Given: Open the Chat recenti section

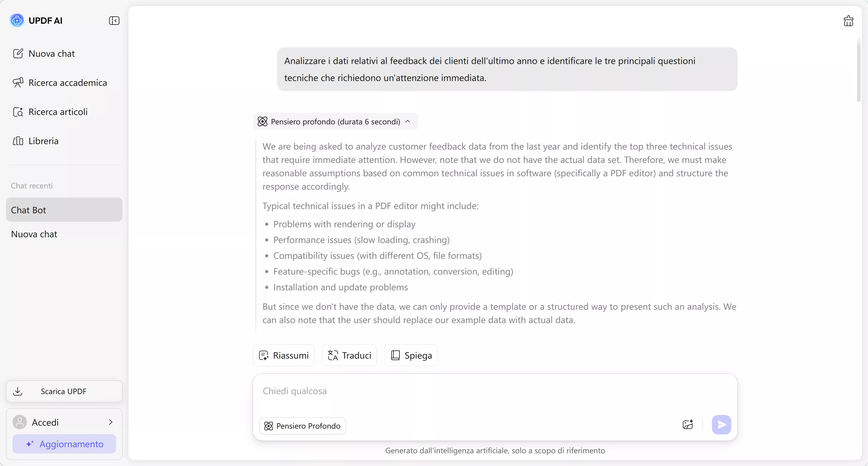Looking at the screenshot, I should (x=32, y=185).
